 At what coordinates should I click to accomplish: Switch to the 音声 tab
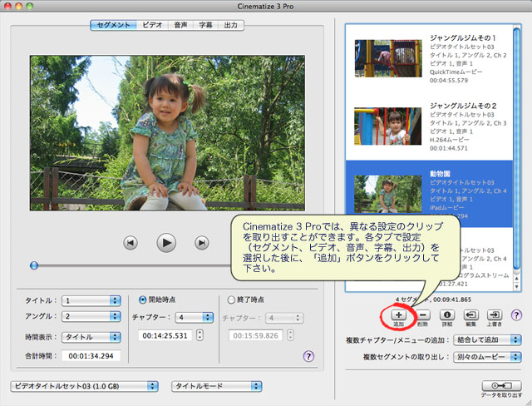tap(180, 25)
